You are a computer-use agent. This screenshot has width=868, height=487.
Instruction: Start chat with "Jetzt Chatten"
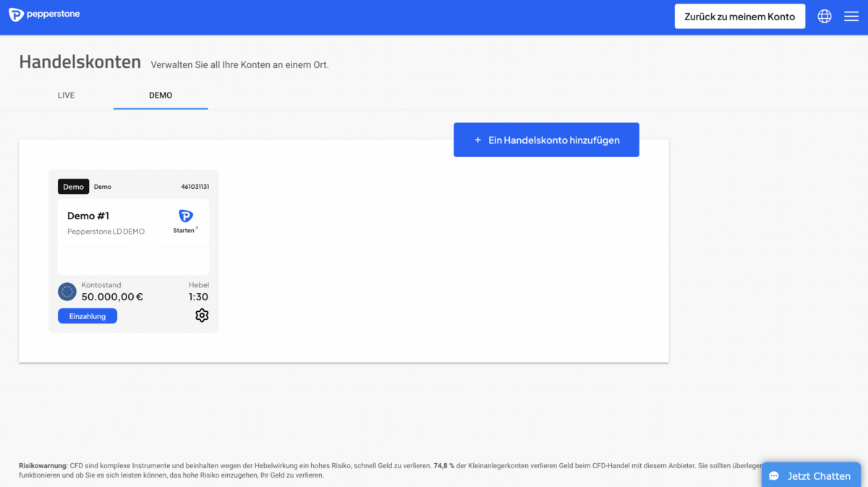tap(810, 475)
